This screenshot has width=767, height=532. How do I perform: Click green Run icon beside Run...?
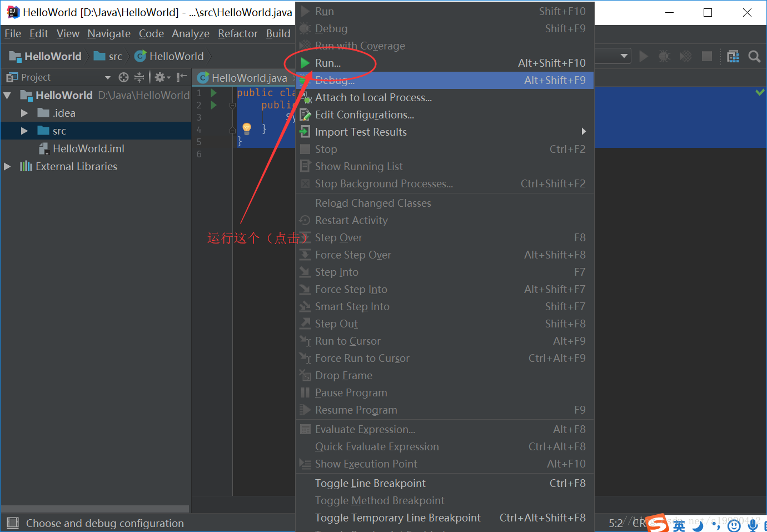point(305,63)
